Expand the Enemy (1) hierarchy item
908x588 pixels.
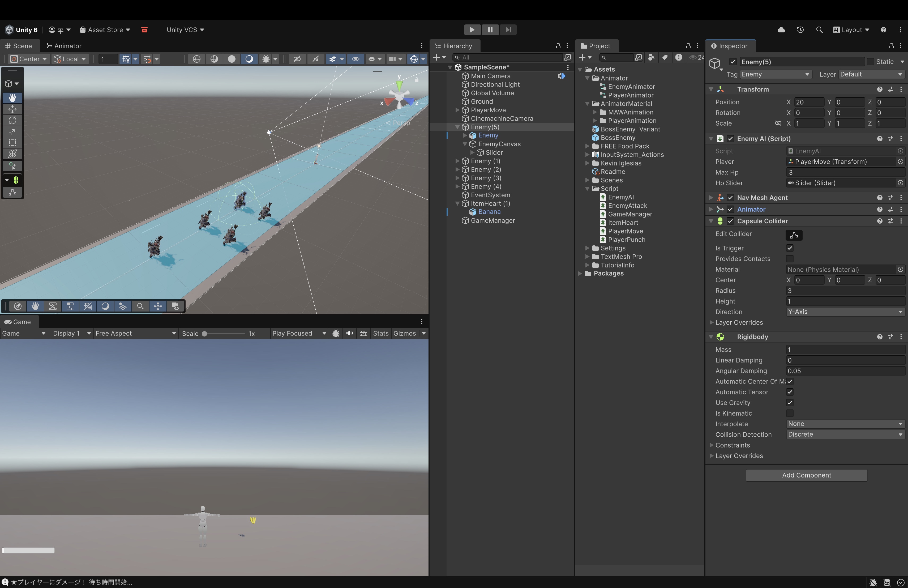[457, 161]
